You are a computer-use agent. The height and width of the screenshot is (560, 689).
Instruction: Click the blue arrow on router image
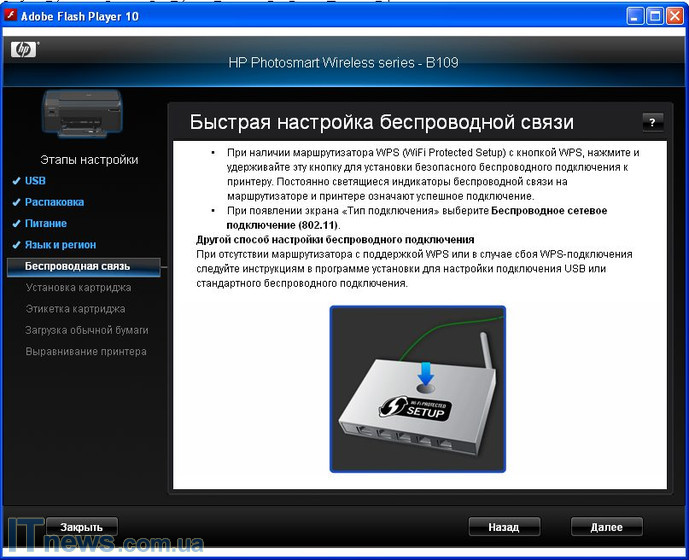(x=426, y=373)
